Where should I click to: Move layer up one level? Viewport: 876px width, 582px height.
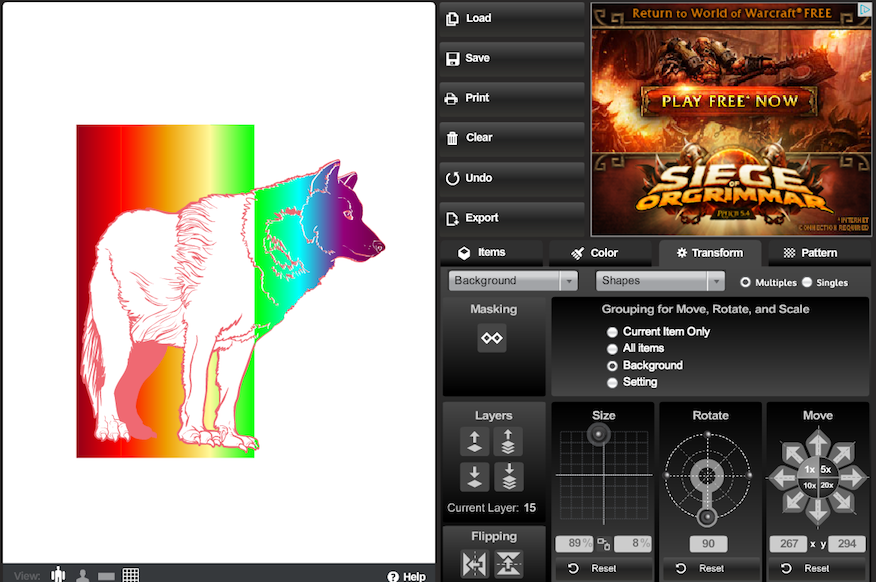coord(474,441)
